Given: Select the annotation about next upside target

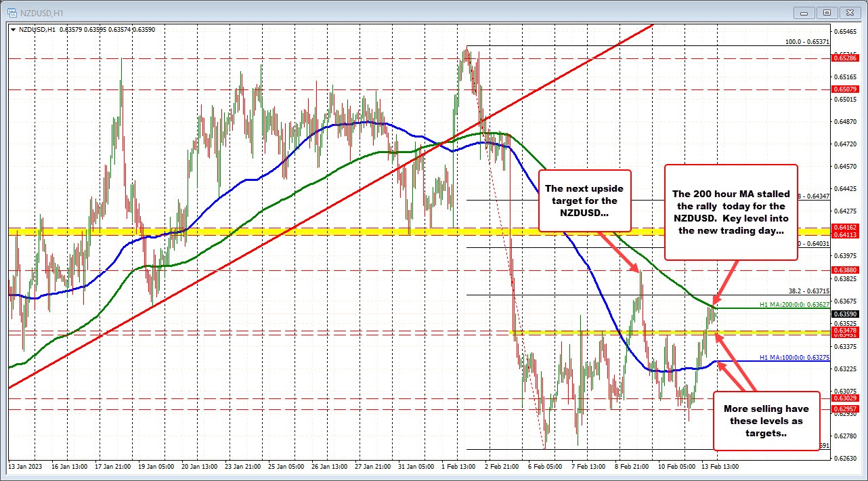Looking at the screenshot, I should click(x=584, y=201).
